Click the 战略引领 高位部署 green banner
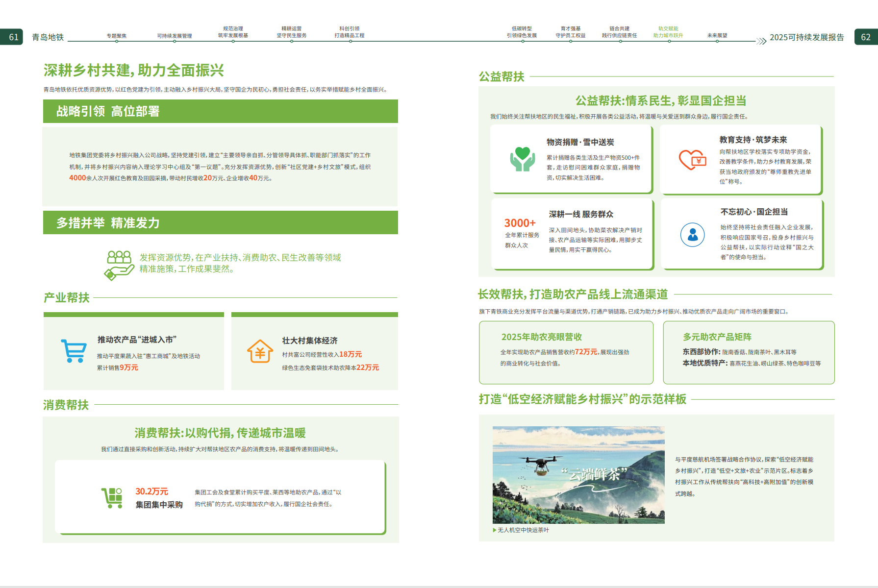Screen dimensions: 878x588 coord(221,111)
